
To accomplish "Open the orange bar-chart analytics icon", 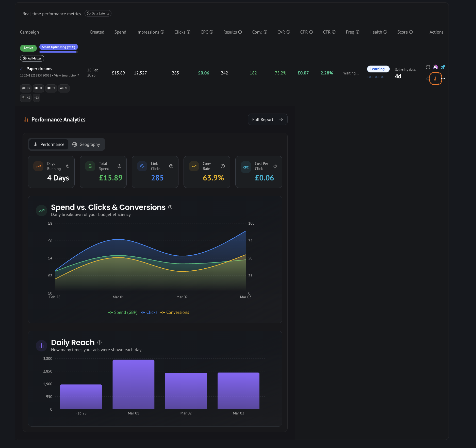I will (x=436, y=79).
